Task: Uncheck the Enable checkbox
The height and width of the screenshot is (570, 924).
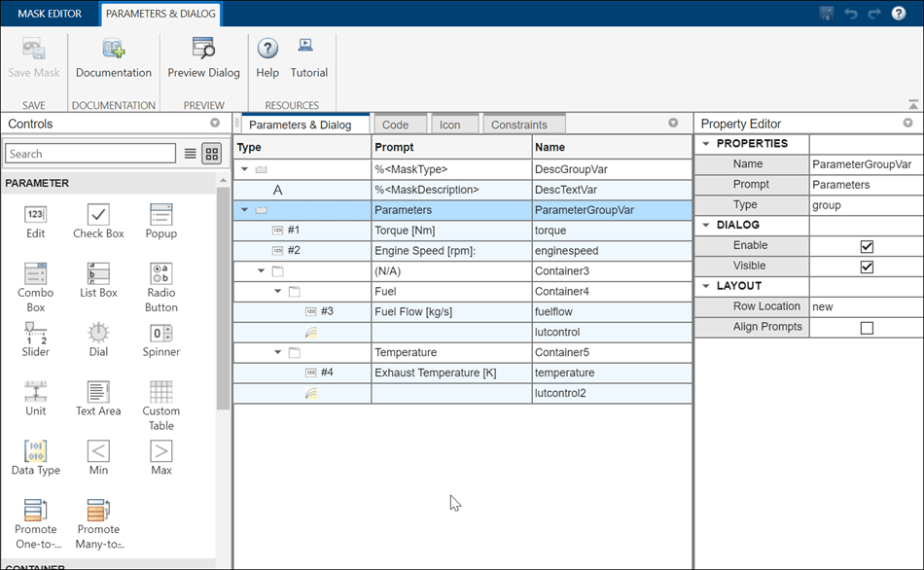Action: click(x=867, y=246)
